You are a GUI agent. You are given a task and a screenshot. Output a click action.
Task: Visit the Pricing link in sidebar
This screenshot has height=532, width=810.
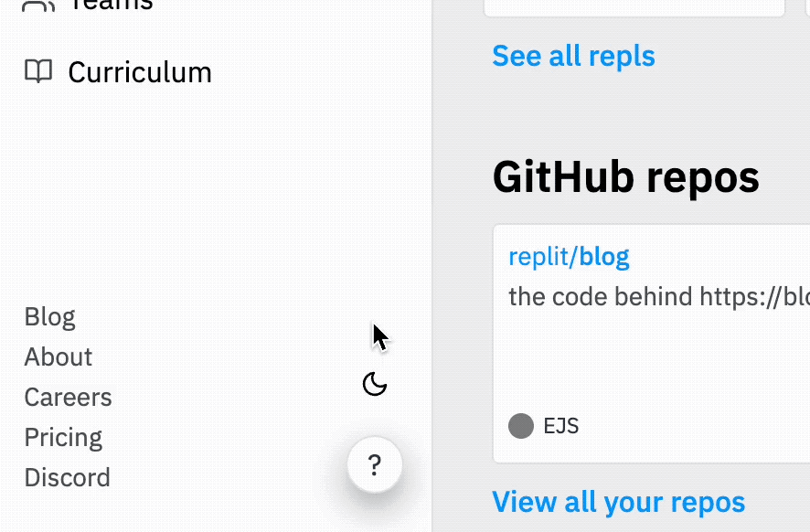(x=63, y=438)
